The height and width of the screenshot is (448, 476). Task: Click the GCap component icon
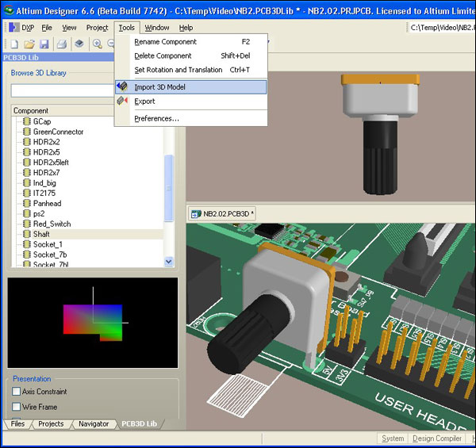[27, 121]
